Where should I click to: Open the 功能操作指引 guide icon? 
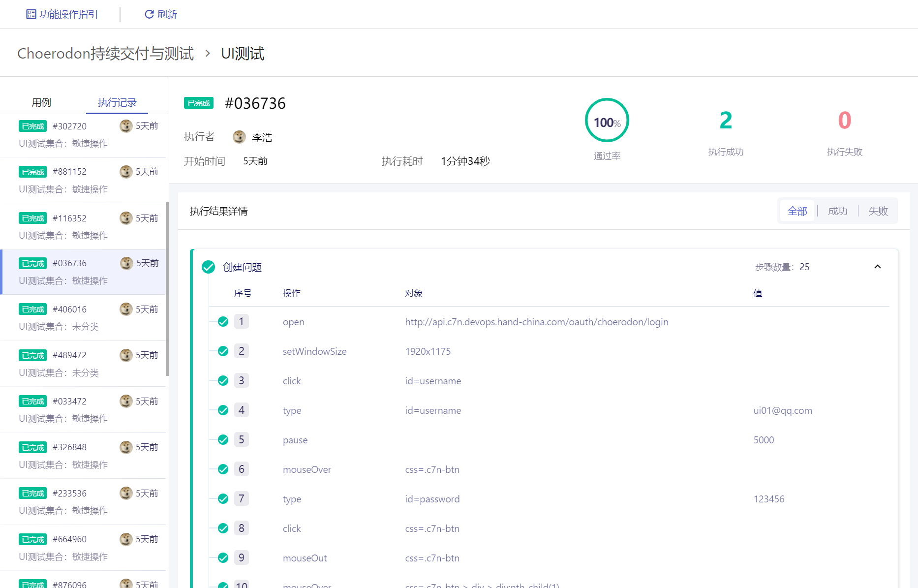click(31, 14)
